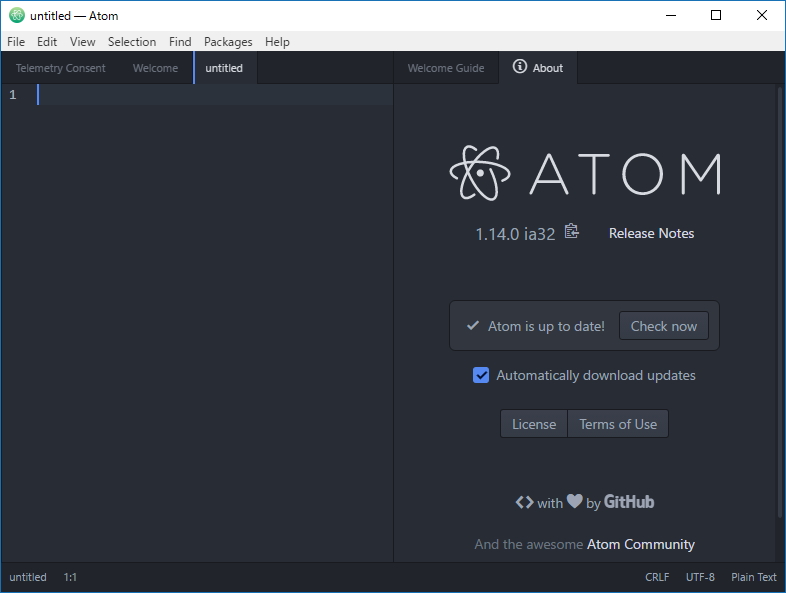Open Release Notes link

pos(651,233)
